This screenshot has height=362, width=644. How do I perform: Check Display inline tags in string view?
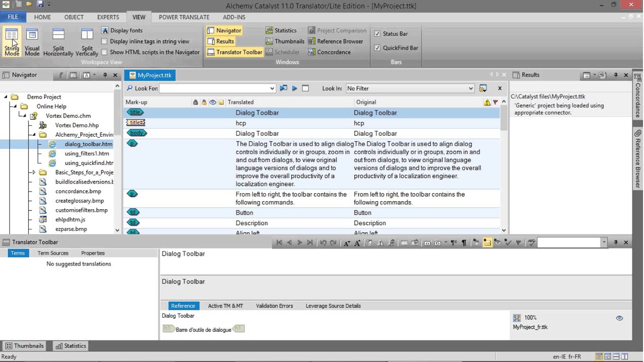click(x=104, y=42)
